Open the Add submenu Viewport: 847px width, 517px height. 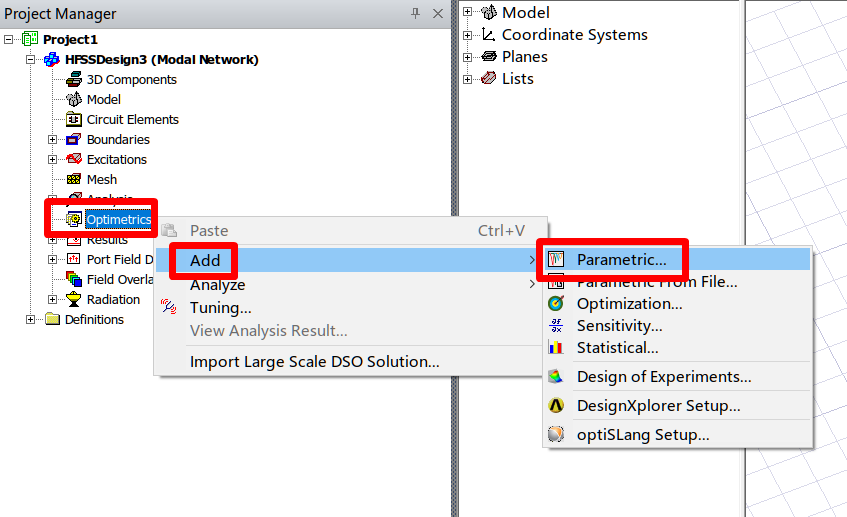(349, 260)
